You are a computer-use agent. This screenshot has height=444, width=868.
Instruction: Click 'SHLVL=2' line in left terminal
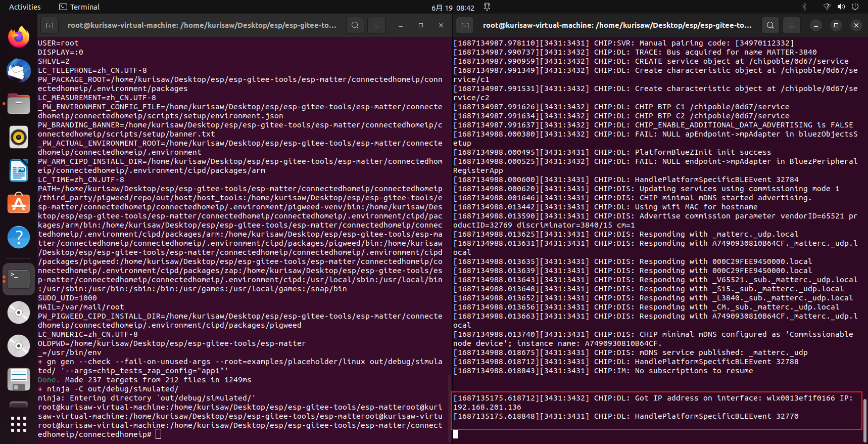coord(54,61)
